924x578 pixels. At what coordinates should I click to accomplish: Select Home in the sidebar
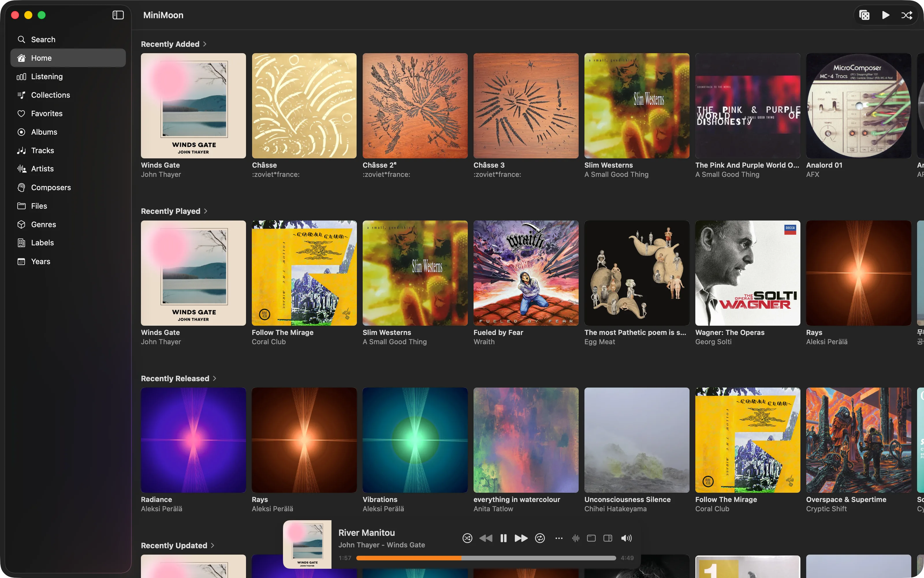(x=68, y=58)
